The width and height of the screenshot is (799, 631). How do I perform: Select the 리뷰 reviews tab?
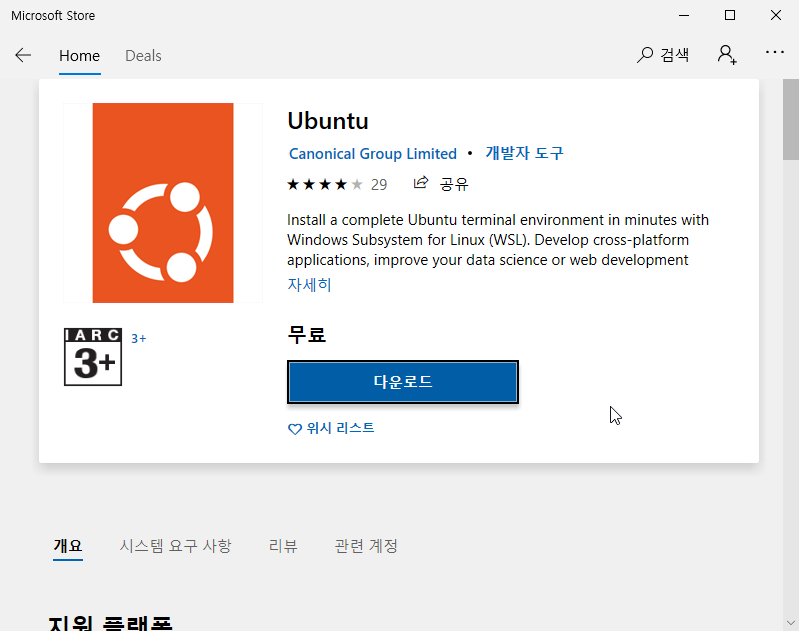pyautogui.click(x=283, y=546)
